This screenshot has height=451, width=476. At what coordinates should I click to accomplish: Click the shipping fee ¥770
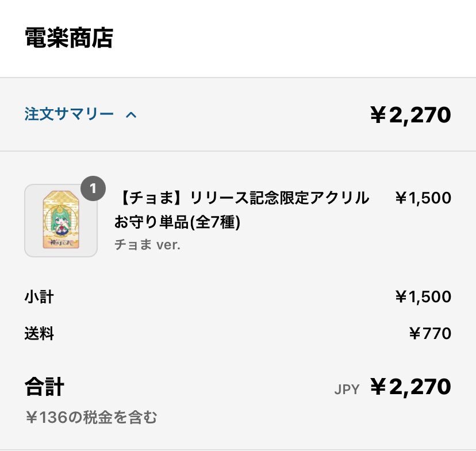[x=430, y=333]
